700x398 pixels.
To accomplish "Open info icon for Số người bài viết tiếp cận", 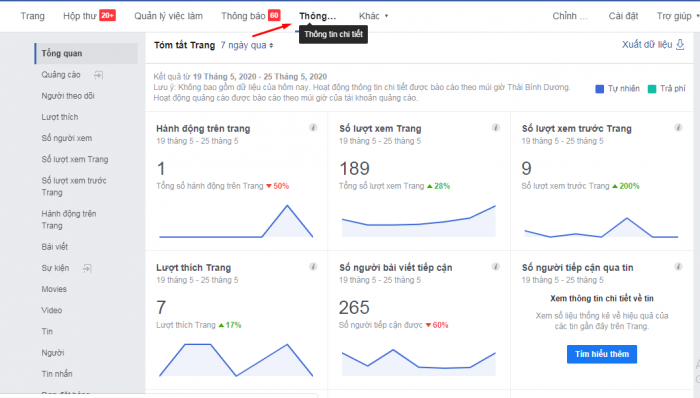I will 496,267.
